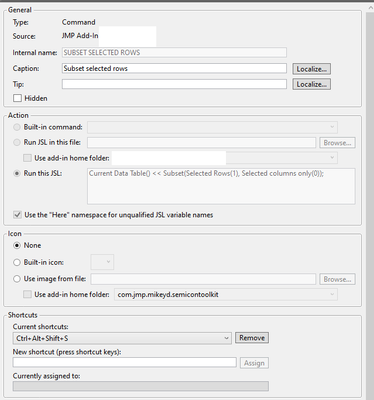Select None in the Icon section
This screenshot has width=374, height=400.
[17, 245]
